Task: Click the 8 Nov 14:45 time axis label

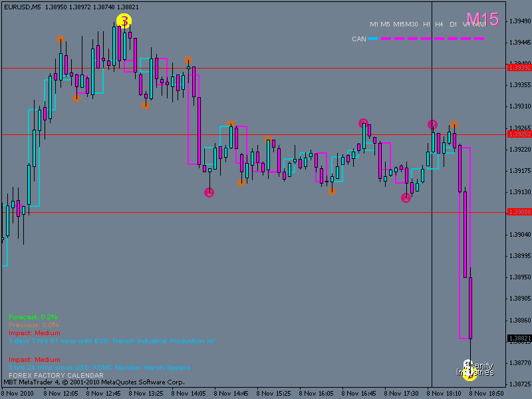Action: [x=231, y=394]
